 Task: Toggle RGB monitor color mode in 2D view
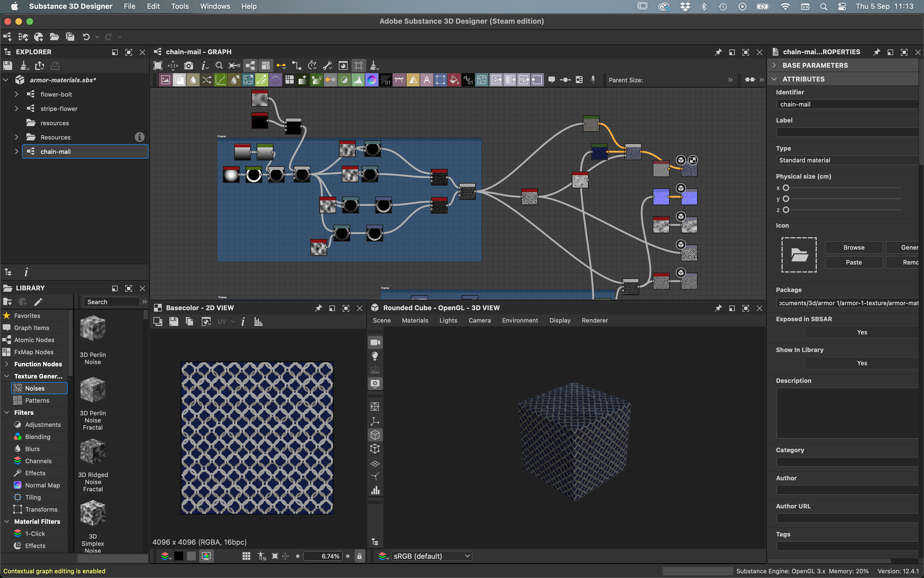coord(206,556)
